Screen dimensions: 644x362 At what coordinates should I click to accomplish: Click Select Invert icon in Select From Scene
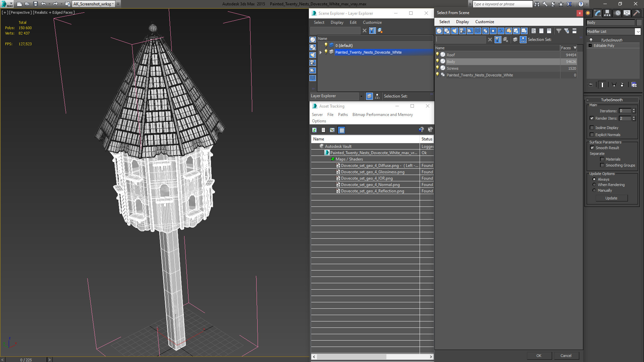pos(549,31)
